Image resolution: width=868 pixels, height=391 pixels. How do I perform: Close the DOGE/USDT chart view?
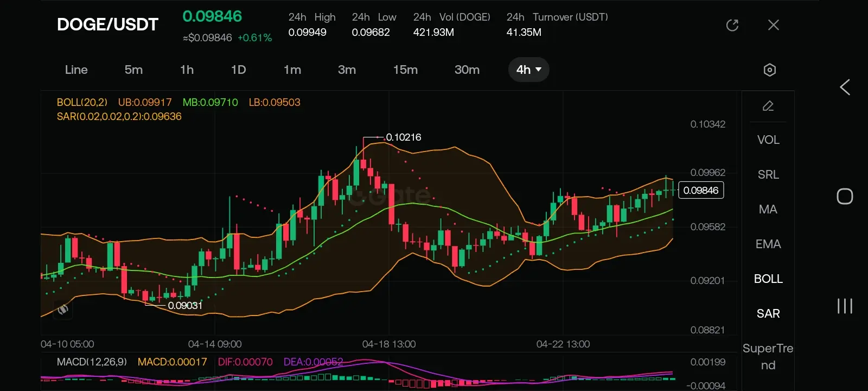[x=774, y=25]
